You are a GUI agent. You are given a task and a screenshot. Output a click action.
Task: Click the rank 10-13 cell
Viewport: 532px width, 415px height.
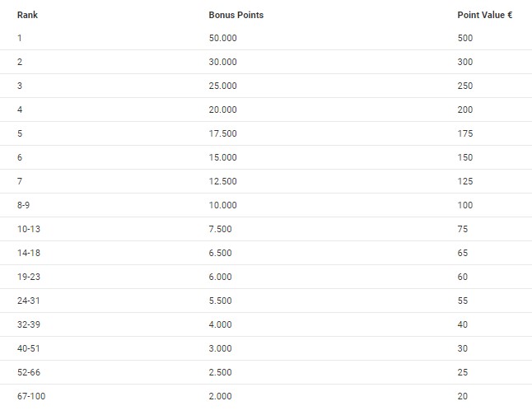point(28,229)
